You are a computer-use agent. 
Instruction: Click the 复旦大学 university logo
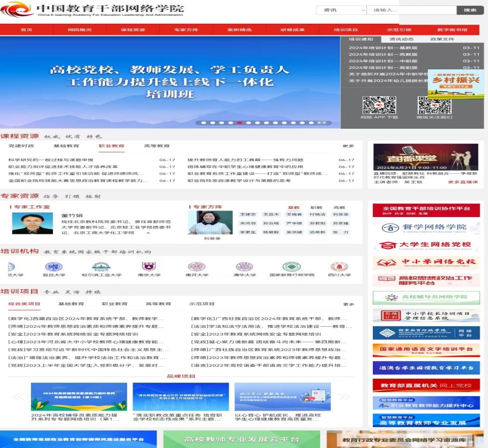(53, 267)
